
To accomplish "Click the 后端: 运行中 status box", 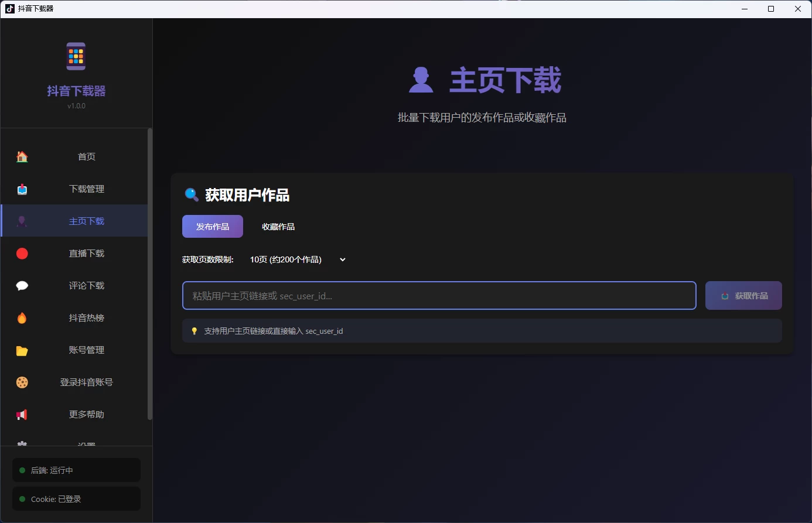I will click(76, 470).
